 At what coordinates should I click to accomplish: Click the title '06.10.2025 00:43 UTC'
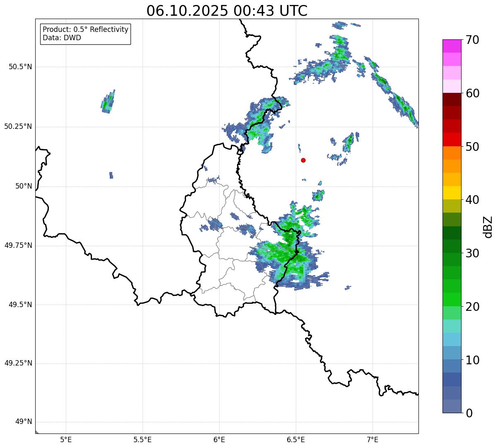(x=227, y=11)
